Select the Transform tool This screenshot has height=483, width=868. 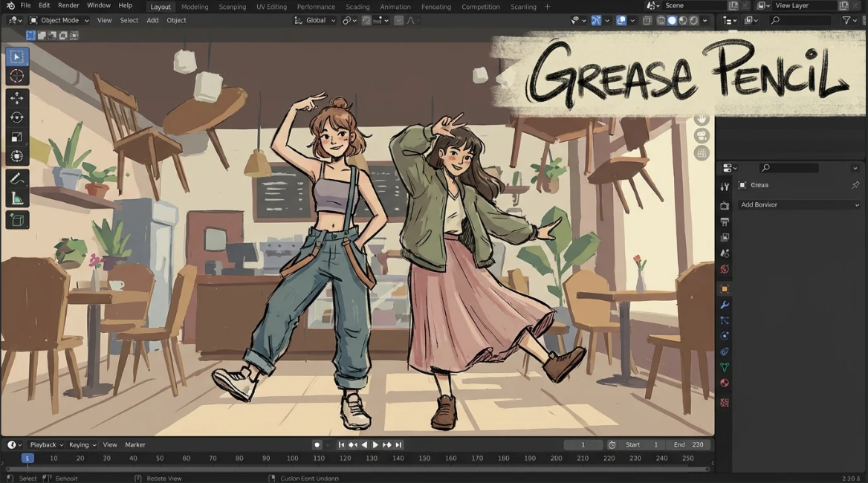[16, 156]
